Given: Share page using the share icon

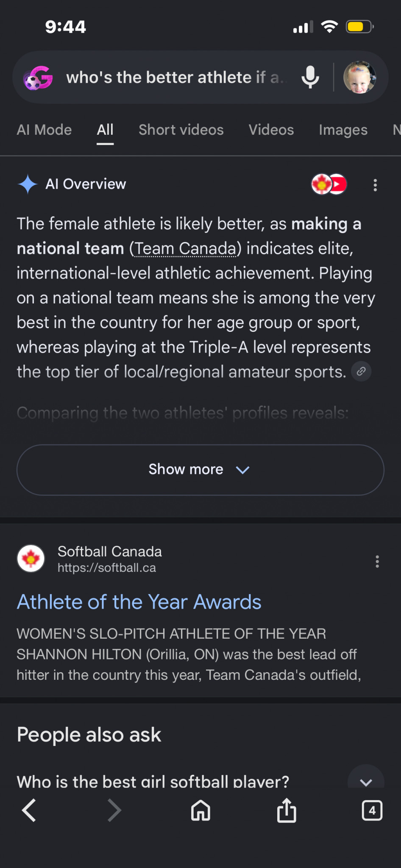Looking at the screenshot, I should coord(287,810).
